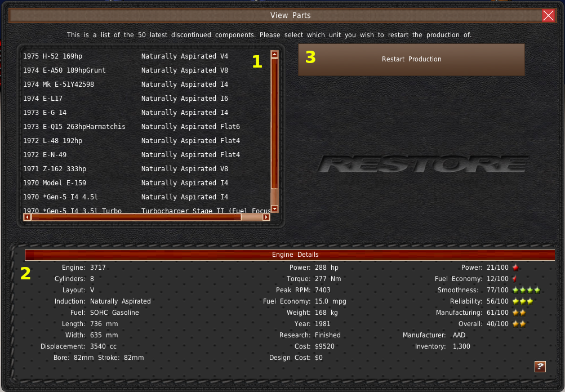
Task: Open the help question mark icon
Action: pyautogui.click(x=540, y=367)
